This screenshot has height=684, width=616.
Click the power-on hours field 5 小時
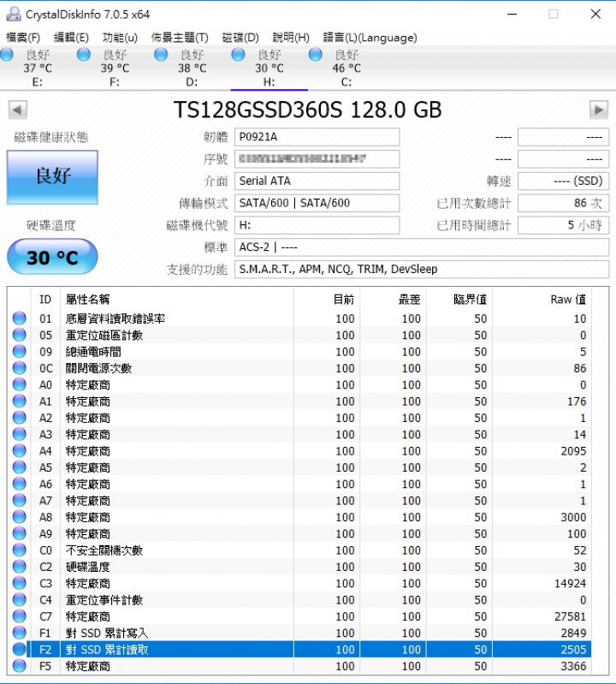[563, 225]
